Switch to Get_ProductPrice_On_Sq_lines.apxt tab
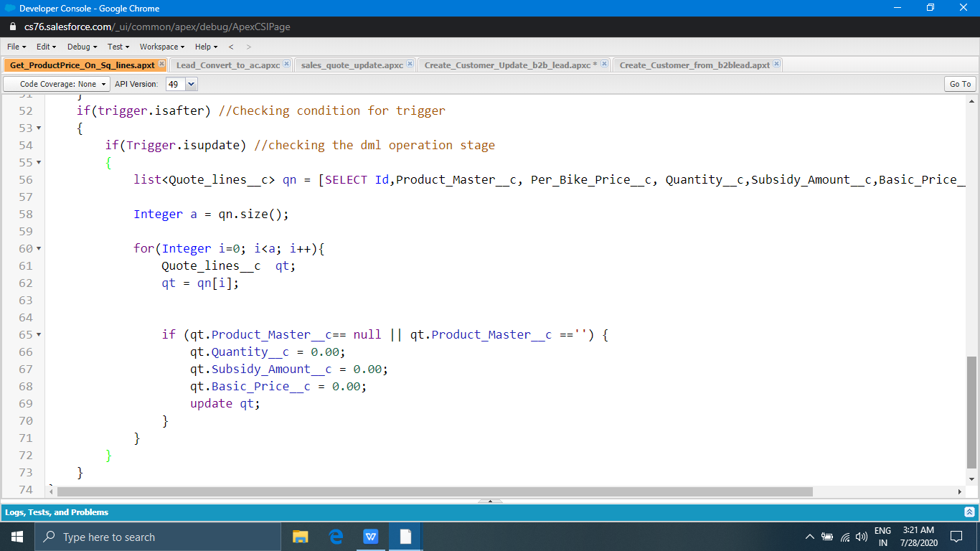The image size is (980, 551). click(x=82, y=65)
